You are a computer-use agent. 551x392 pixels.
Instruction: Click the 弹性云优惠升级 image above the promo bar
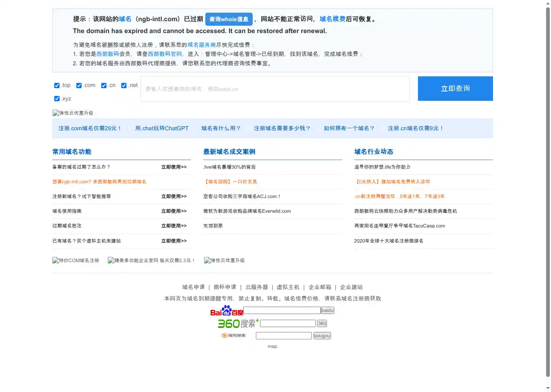point(73,113)
